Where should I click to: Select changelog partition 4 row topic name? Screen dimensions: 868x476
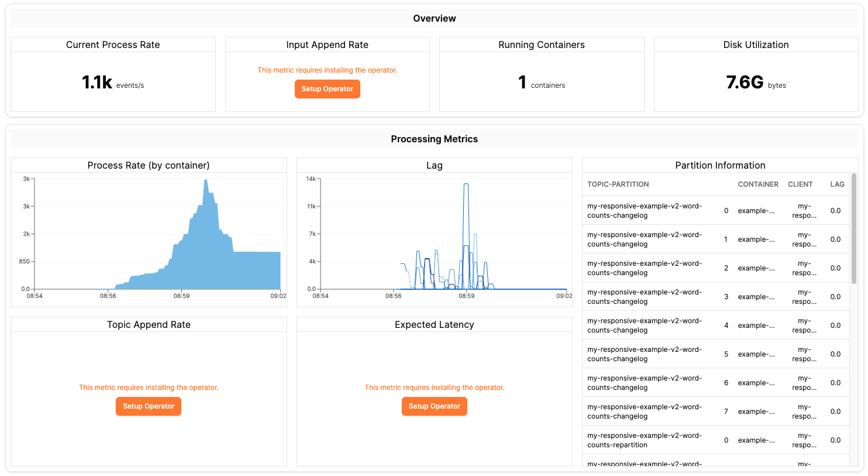[x=645, y=326]
